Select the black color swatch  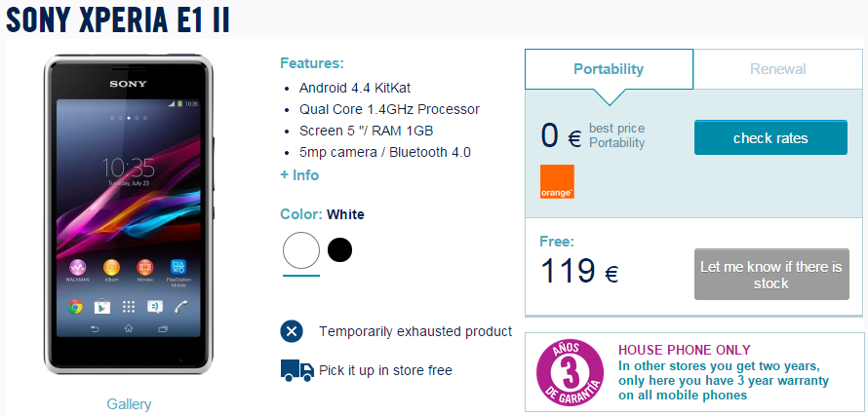340,250
